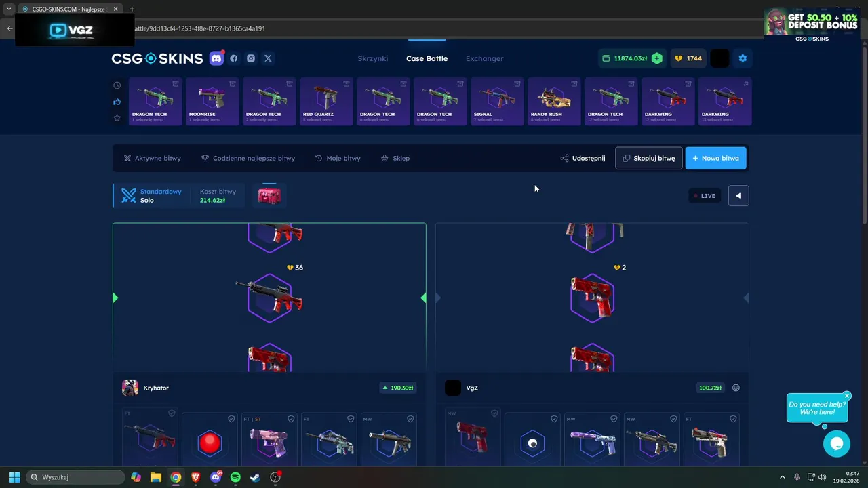
Task: Click Kryhator's pink pistol FT | ST card
Action: pyautogui.click(x=269, y=439)
